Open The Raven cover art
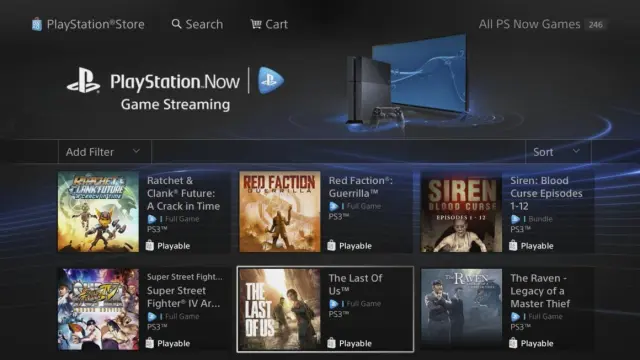 [462, 309]
